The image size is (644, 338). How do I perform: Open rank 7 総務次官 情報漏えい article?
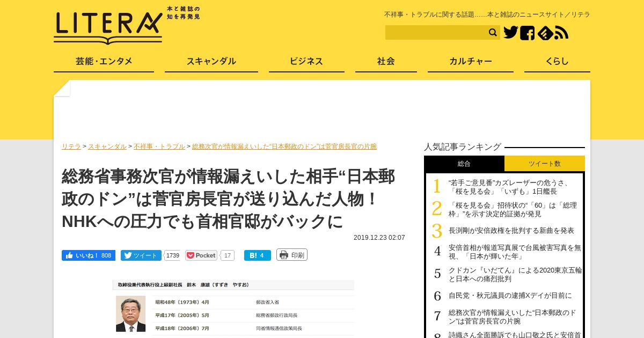[x=513, y=317]
